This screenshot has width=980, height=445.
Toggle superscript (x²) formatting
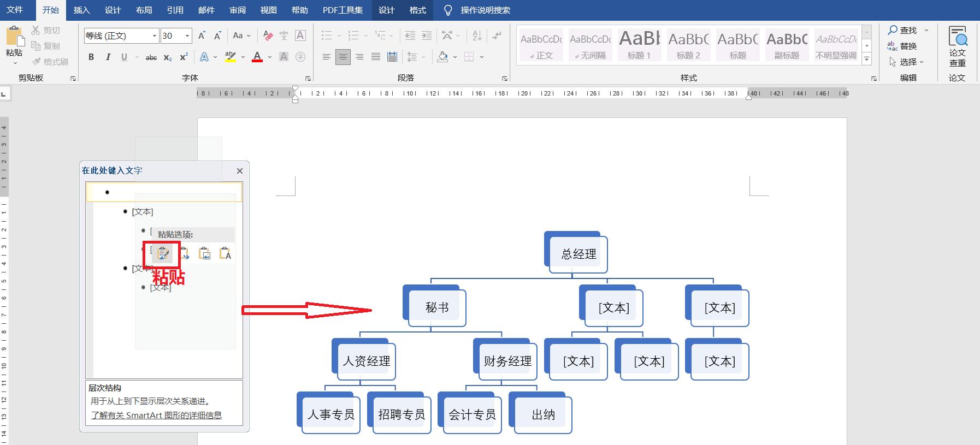[184, 57]
